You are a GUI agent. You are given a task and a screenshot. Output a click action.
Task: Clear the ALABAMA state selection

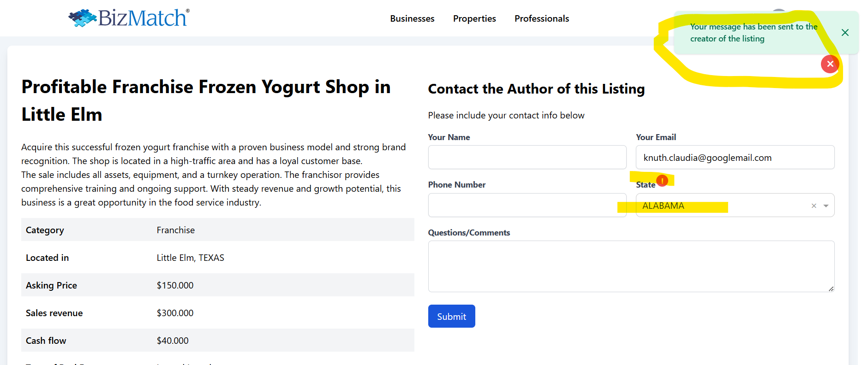coord(814,206)
